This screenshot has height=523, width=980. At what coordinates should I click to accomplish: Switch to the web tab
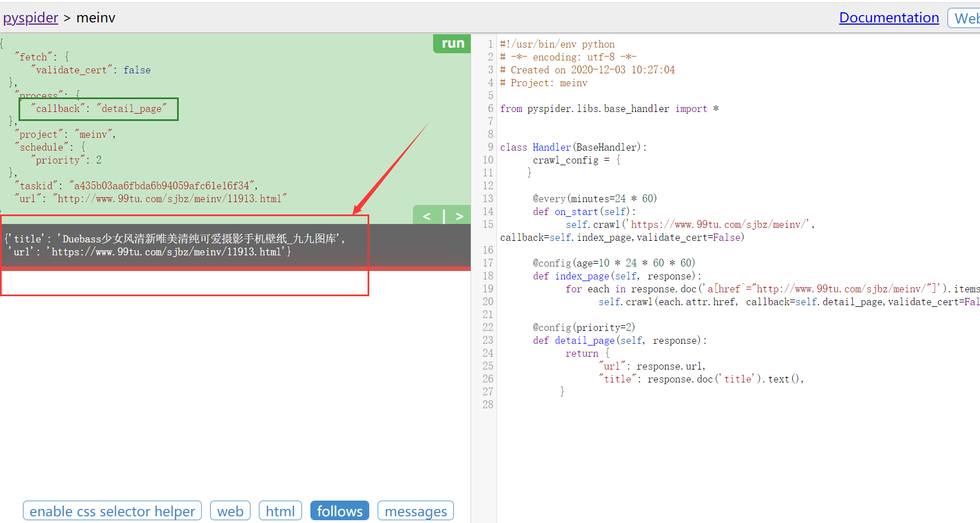(230, 511)
